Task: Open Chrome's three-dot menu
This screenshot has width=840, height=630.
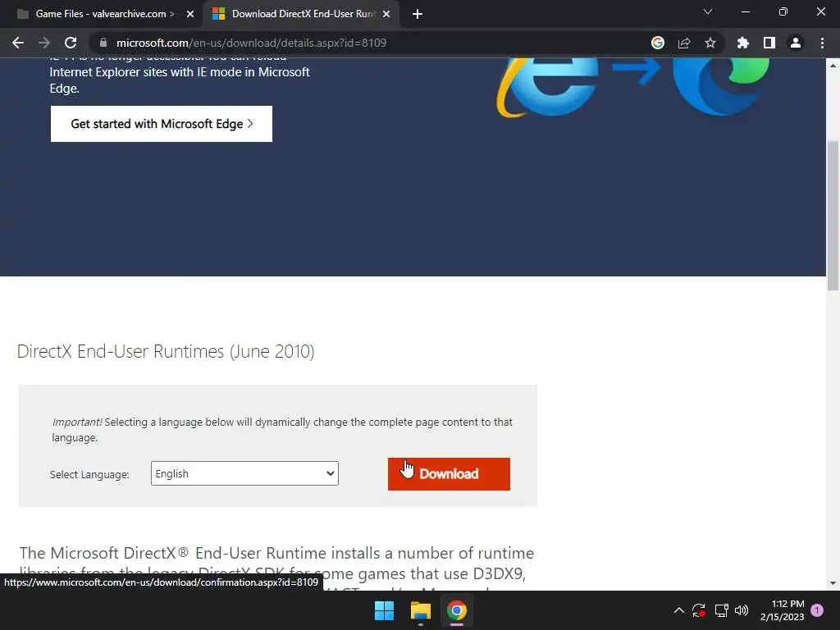Action: point(822,43)
